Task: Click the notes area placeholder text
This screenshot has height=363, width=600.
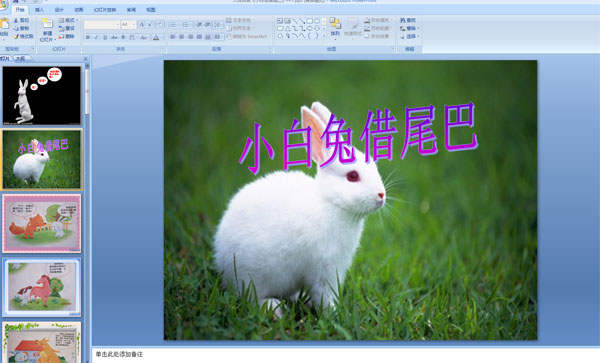Action: pyautogui.click(x=119, y=355)
